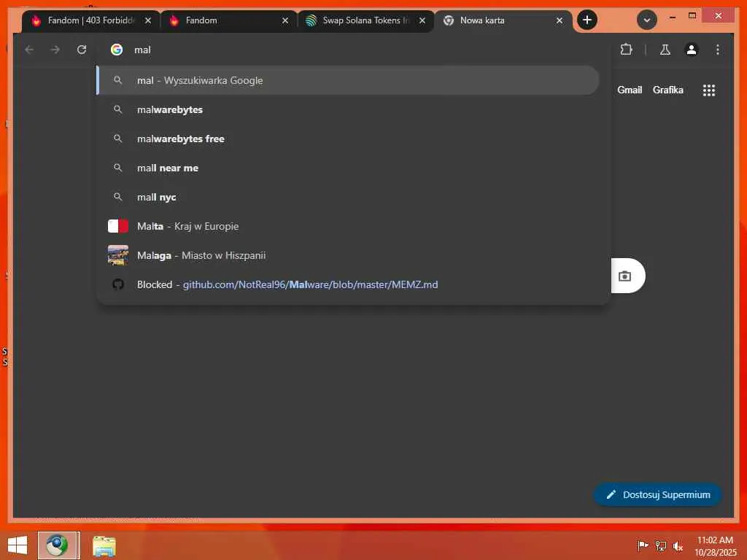Click the Malta flag thumbnail
Screen dimensions: 747x560
pos(118,226)
